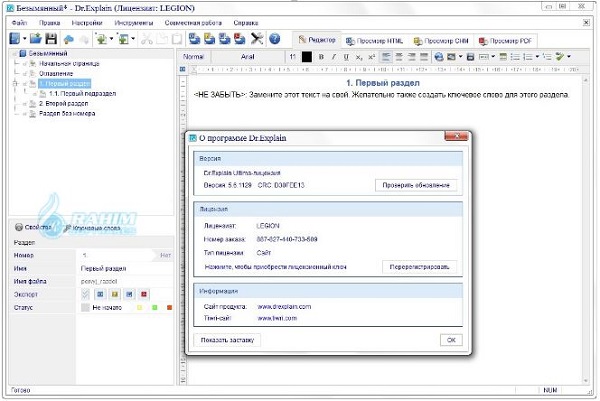Viewport: 600px width, 401px height.
Task: Click the blue Help question mark icon
Action: pyautogui.click(x=274, y=39)
